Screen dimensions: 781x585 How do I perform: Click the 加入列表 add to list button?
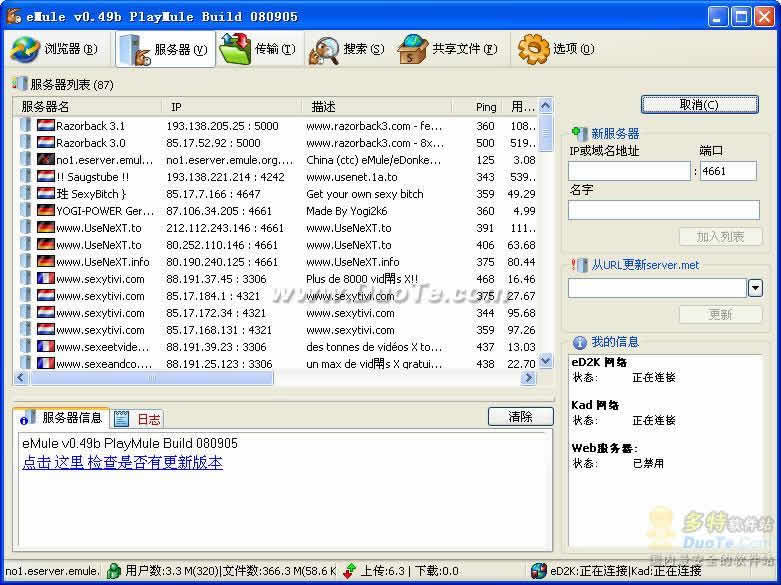pos(720,236)
